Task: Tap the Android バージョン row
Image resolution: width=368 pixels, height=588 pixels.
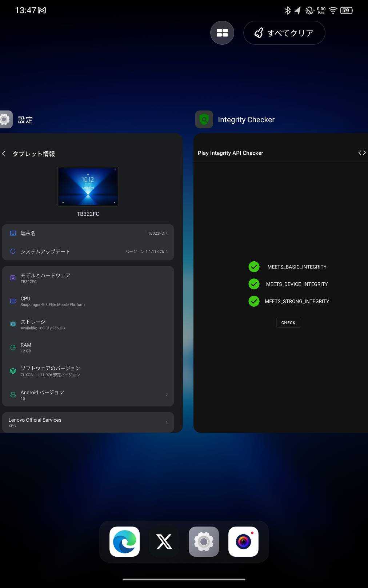Action: click(88, 395)
